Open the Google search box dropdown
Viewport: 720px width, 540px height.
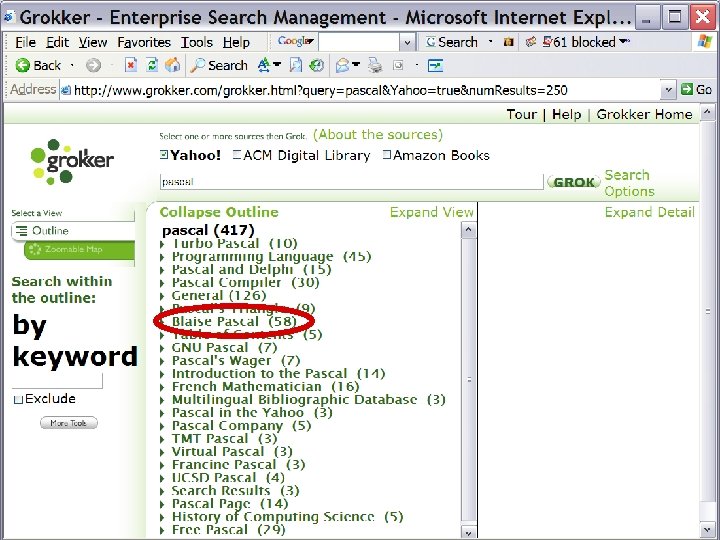coord(407,43)
